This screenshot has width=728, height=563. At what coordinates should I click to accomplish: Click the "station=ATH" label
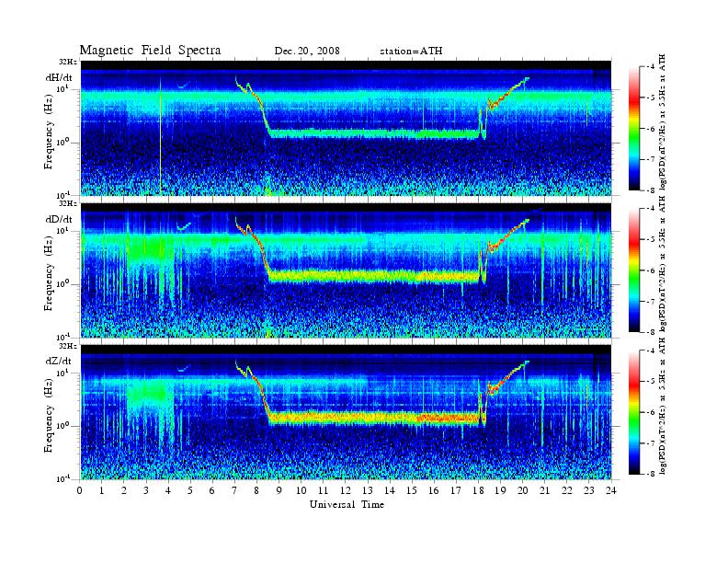(x=411, y=51)
